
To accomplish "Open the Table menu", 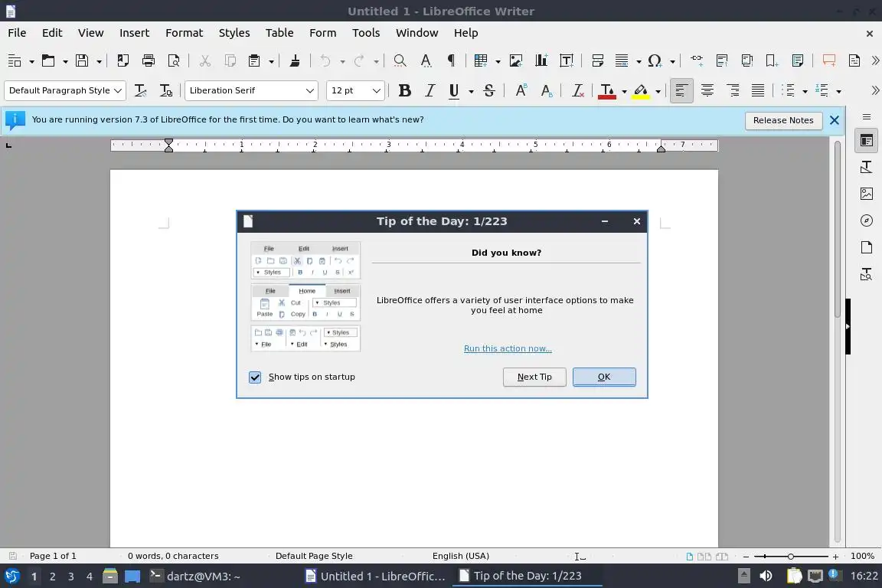I will pos(279,33).
